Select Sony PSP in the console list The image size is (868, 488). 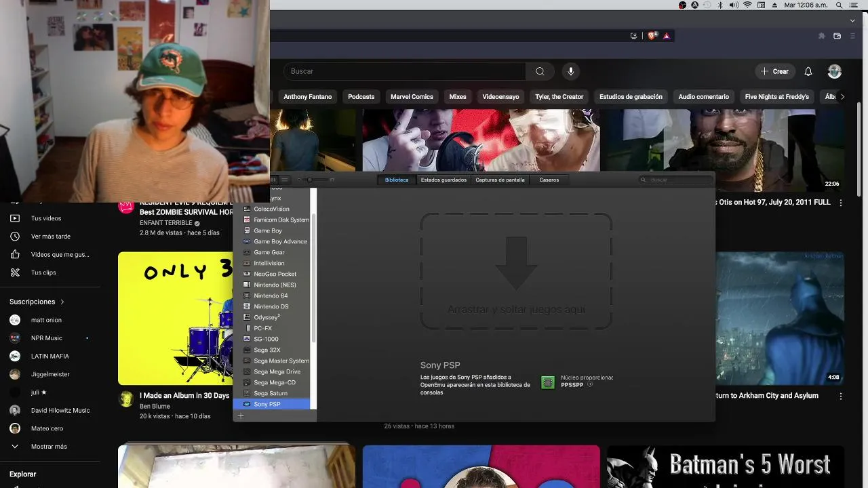pos(271,404)
